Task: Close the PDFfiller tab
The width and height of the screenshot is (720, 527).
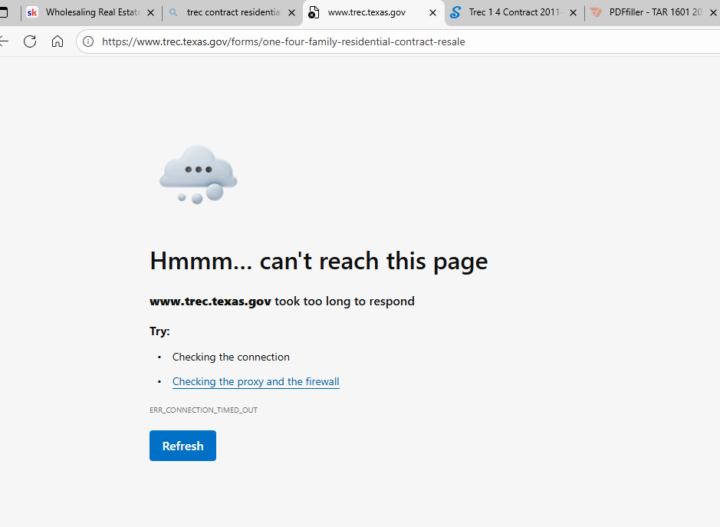Action: click(x=714, y=13)
